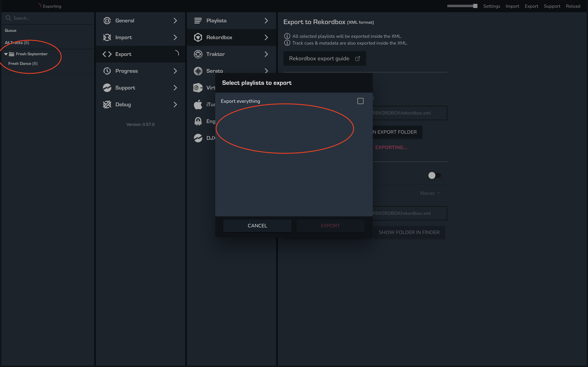Screen dimensions: 588x367
Task: Check the Export everything checkbox
Action: (x=360, y=101)
